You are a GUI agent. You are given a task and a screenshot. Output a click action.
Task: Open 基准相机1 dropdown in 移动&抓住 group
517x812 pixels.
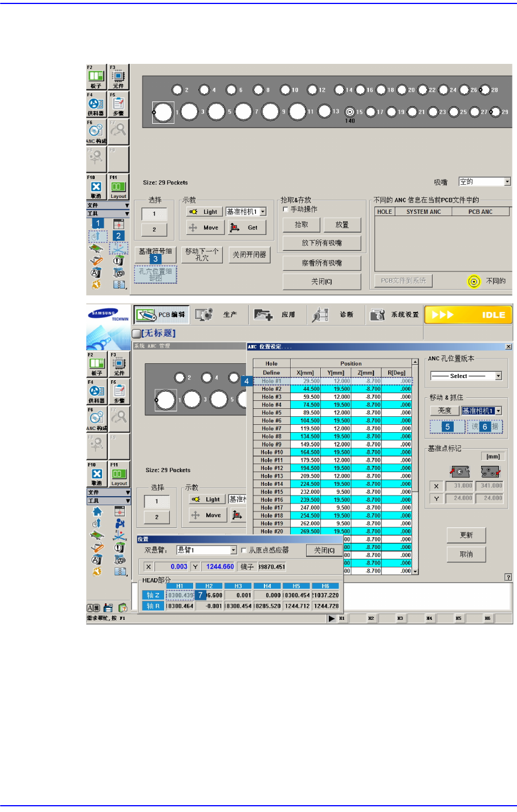point(482,411)
